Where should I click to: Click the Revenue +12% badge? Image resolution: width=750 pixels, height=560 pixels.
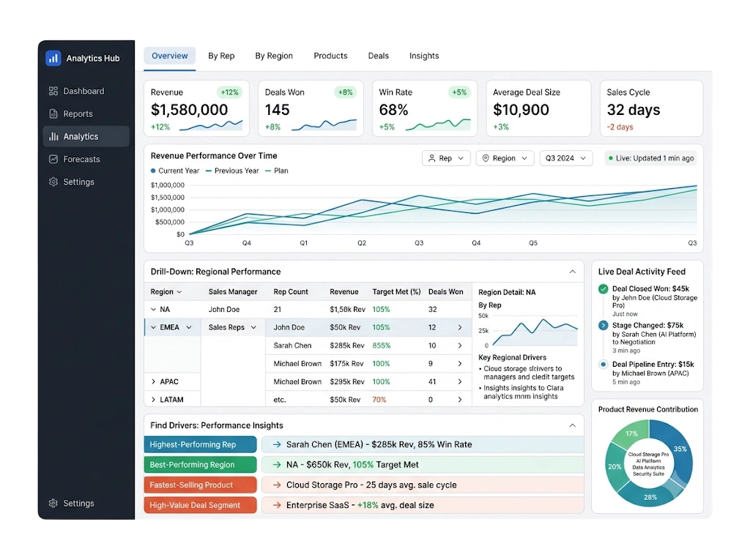(229, 92)
